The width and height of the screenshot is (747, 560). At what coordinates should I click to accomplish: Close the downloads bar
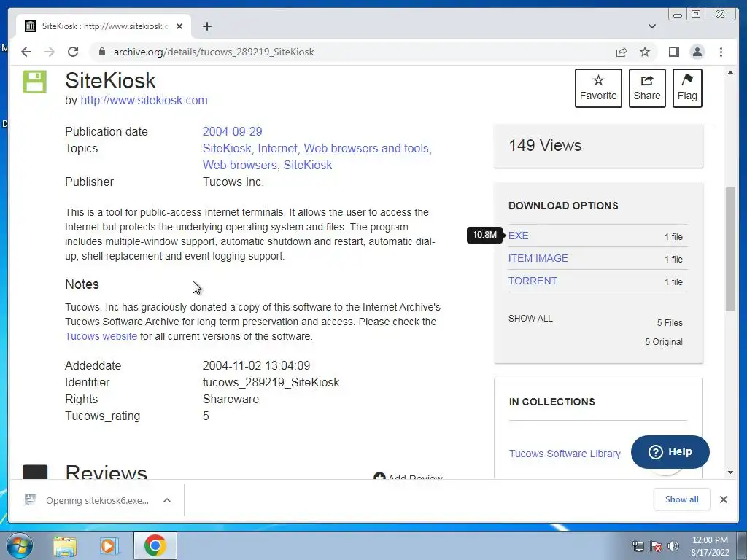point(723,499)
